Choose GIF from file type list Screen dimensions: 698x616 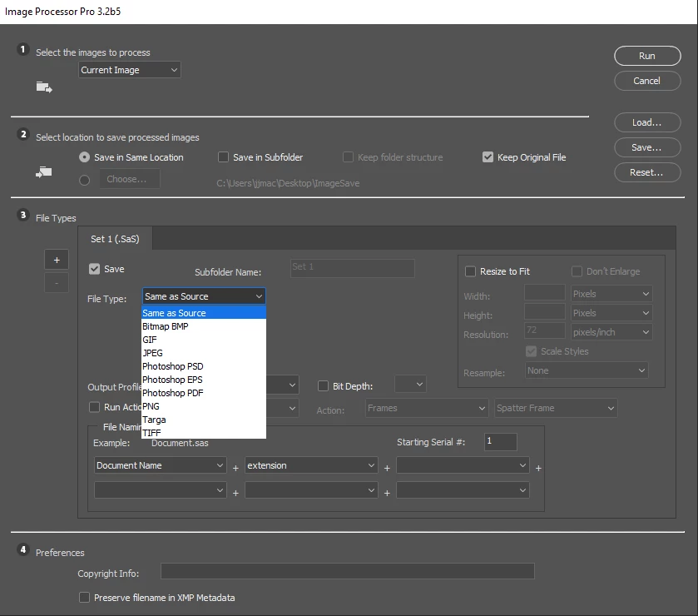204,340
